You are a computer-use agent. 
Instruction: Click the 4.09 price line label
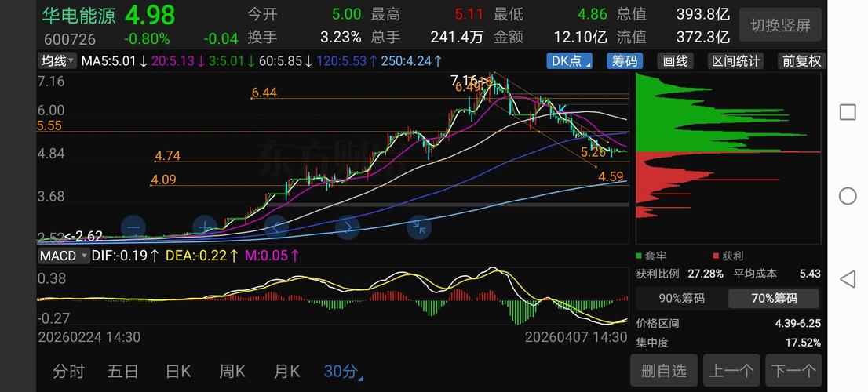[x=163, y=180]
